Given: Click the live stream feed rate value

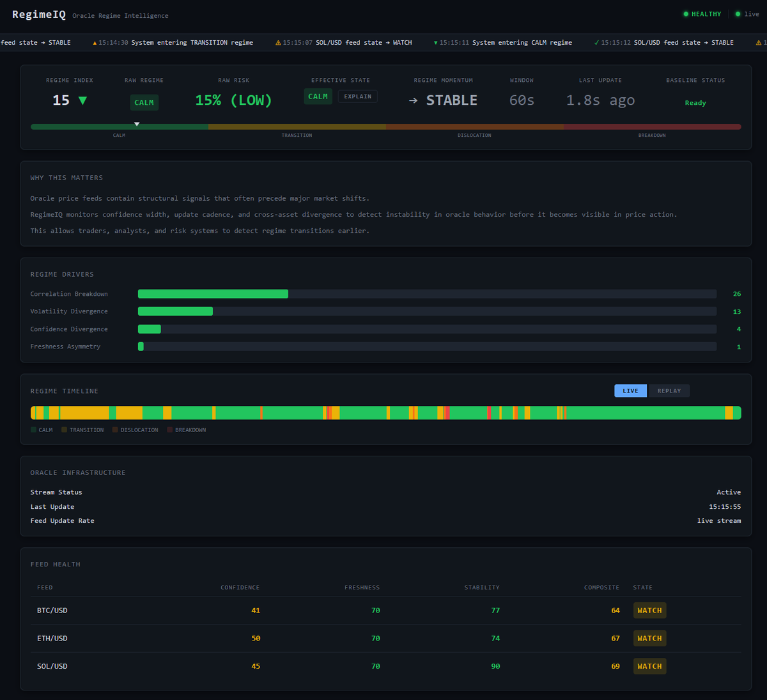Looking at the screenshot, I should click(719, 521).
